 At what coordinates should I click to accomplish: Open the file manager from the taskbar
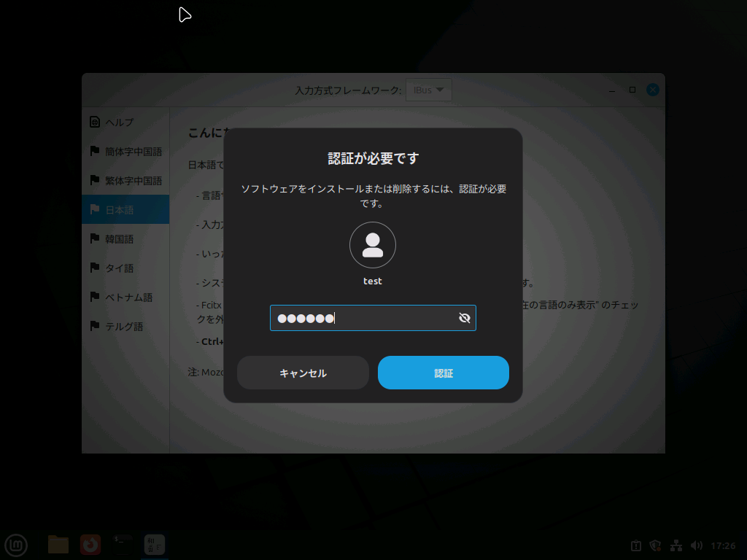[x=58, y=544]
